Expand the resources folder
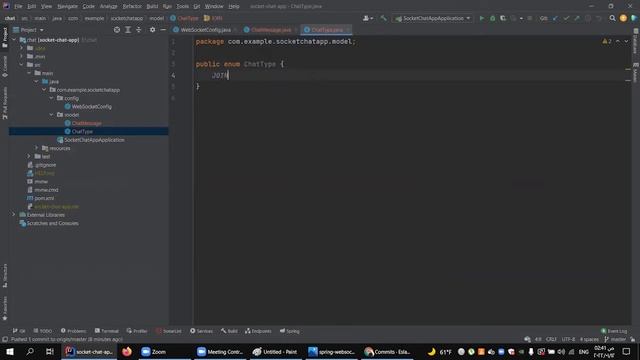Viewport: 640px width, 360px height. point(37,148)
